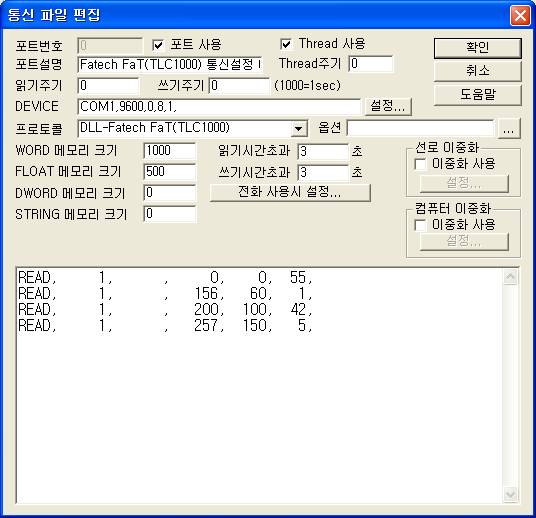Viewport: 536px width, 518px height.
Task: Enable 이중화 사용 under 컴퓨터 이중화
Action: tap(420, 225)
